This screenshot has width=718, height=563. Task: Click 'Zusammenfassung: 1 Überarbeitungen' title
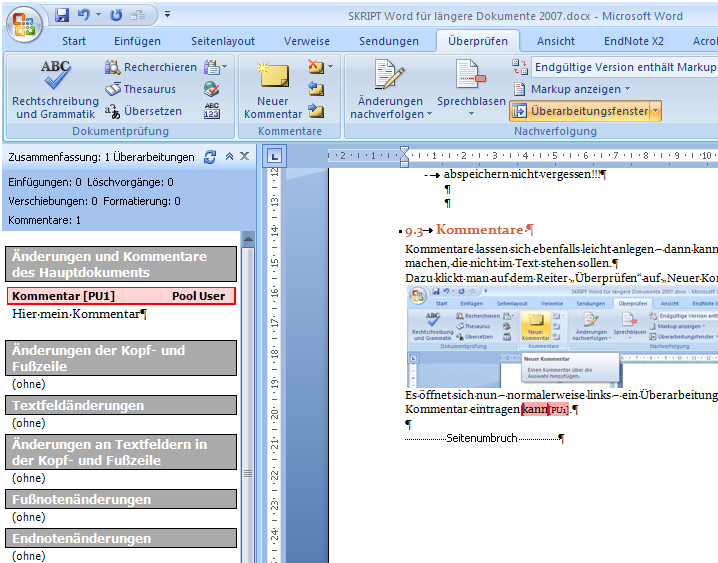(x=101, y=157)
